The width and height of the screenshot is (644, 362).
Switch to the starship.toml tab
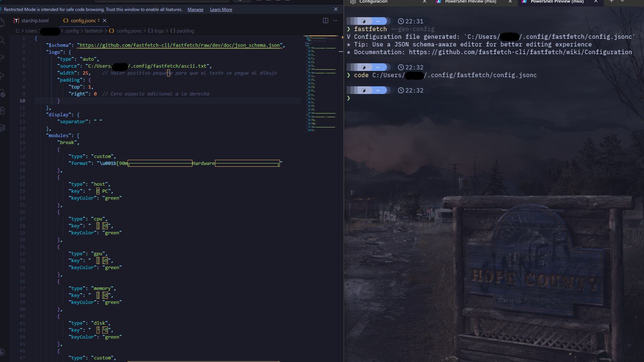pyautogui.click(x=34, y=20)
